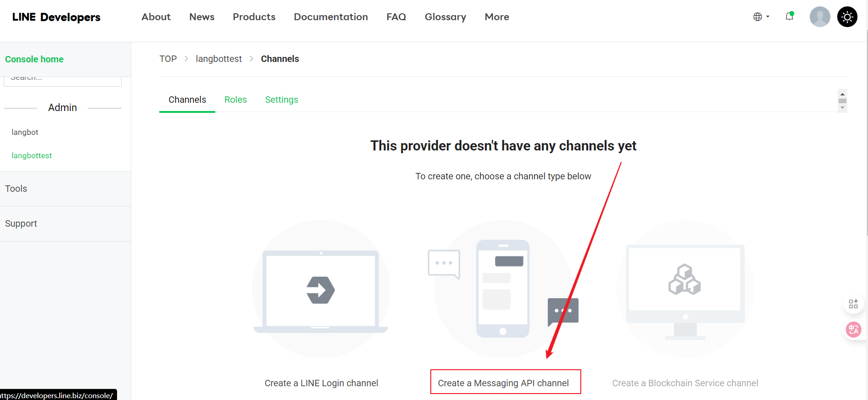Open the More navigation menu

tap(496, 17)
